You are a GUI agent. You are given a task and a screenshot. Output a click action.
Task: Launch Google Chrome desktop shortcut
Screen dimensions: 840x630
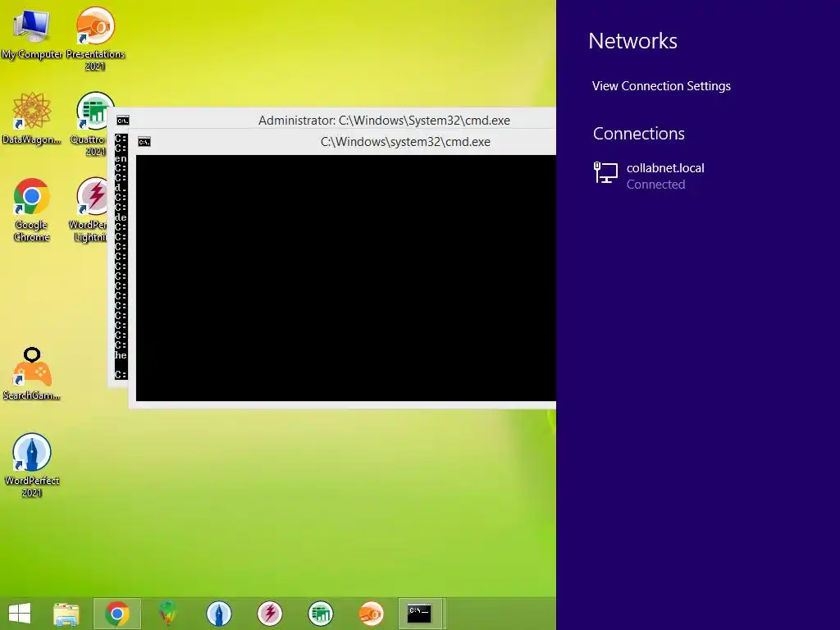pos(31,210)
